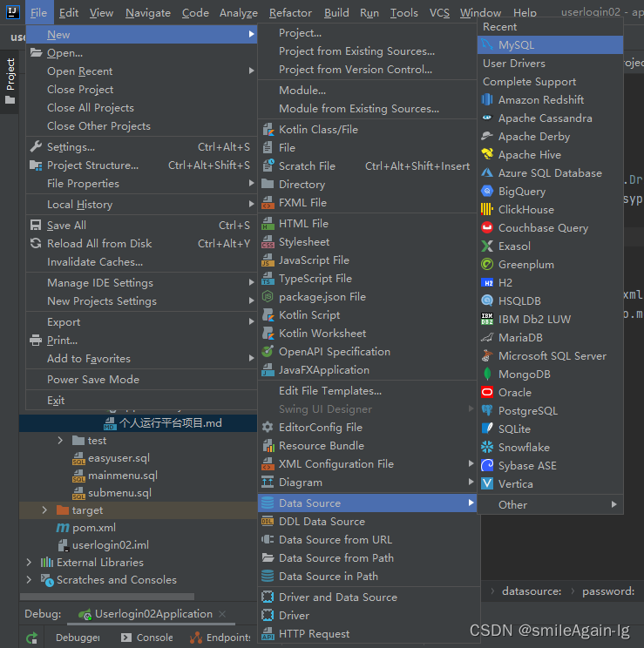The height and width of the screenshot is (648, 644).
Task: Click the Scratch File icon
Action: coord(268,165)
